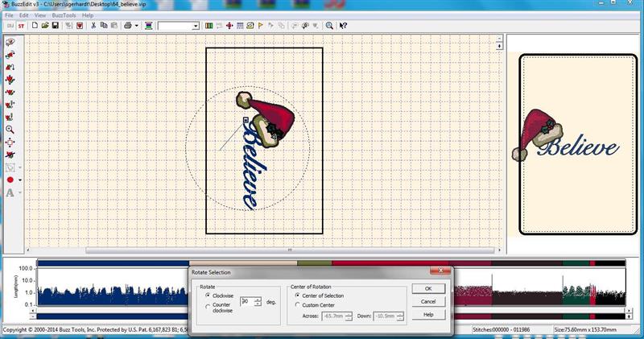Open the Edit menu

coord(24,15)
